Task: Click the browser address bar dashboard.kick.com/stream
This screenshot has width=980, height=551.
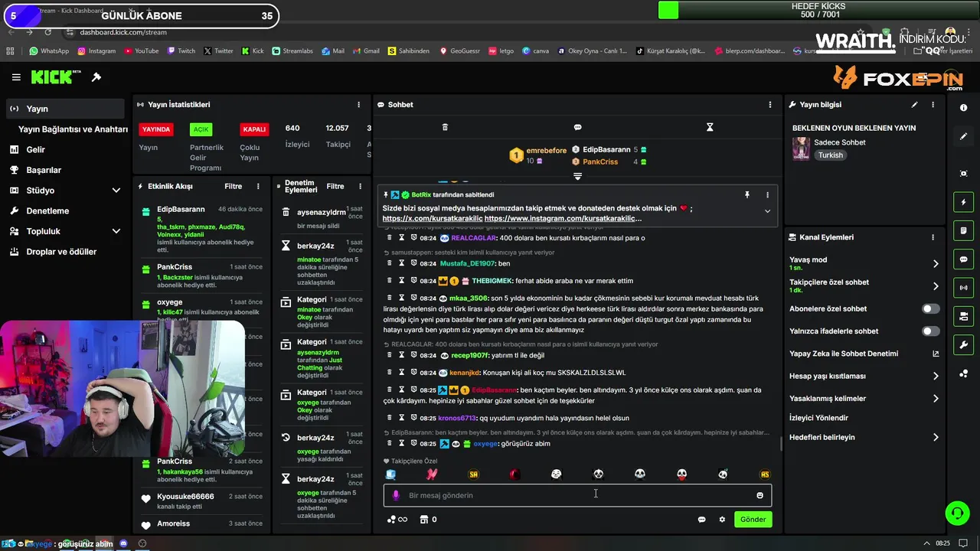Action: (123, 32)
